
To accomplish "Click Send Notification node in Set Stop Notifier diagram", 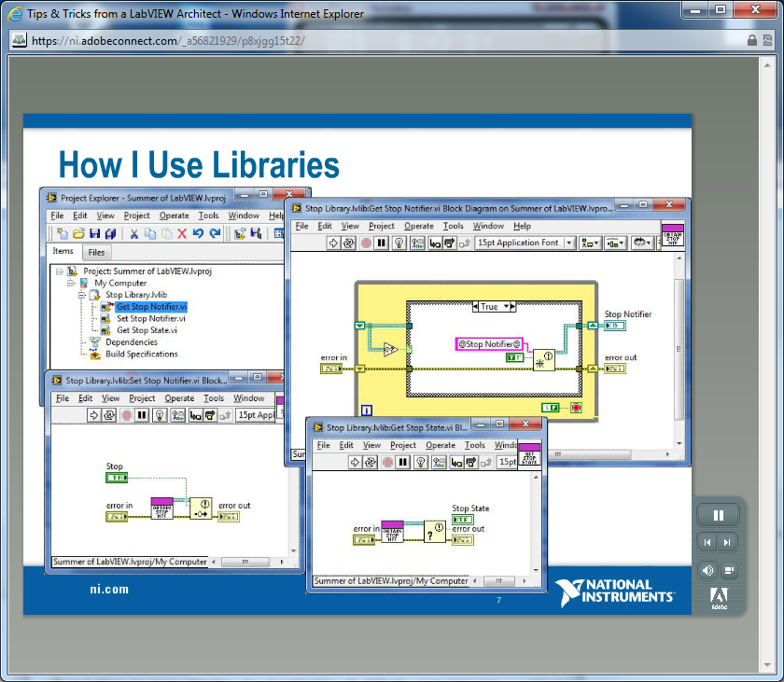I will click(201, 508).
